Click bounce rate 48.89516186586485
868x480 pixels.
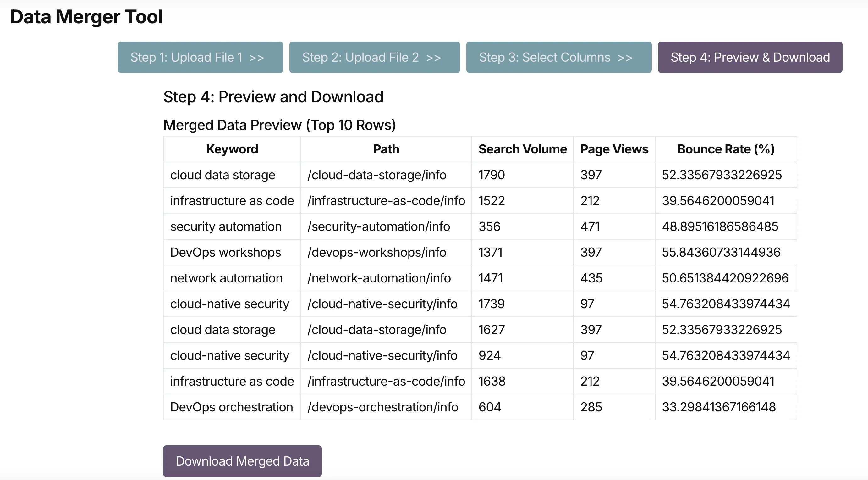726,227
